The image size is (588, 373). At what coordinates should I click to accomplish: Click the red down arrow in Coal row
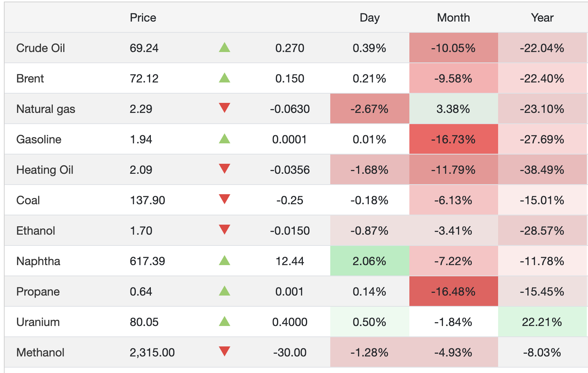click(225, 199)
